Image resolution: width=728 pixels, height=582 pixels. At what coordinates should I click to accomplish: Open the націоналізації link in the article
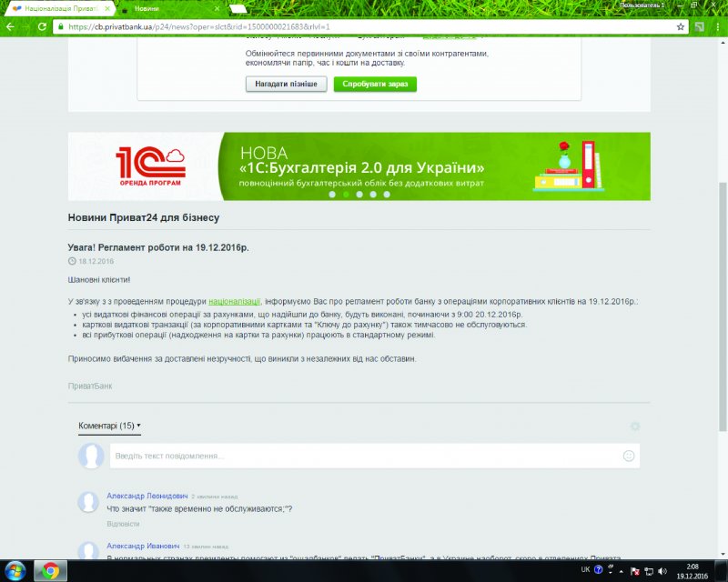coord(234,300)
